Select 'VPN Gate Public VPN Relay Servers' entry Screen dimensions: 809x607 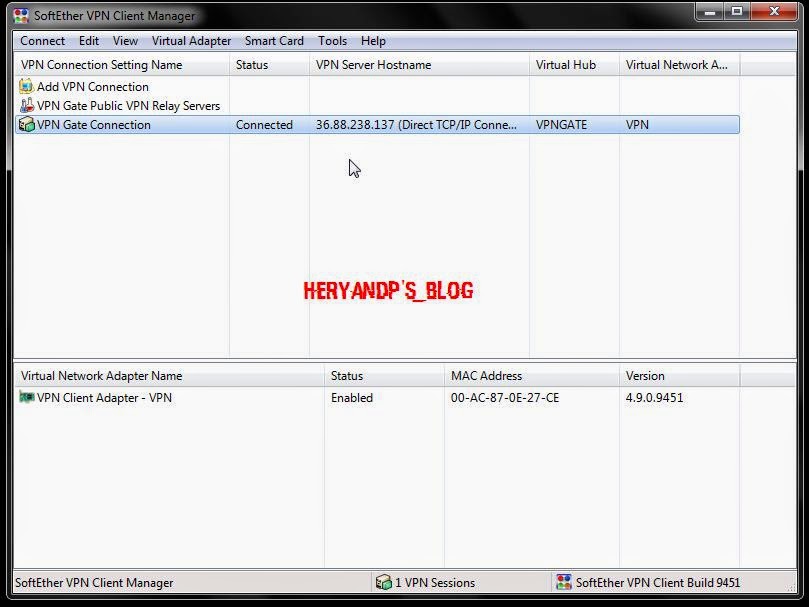(x=128, y=106)
